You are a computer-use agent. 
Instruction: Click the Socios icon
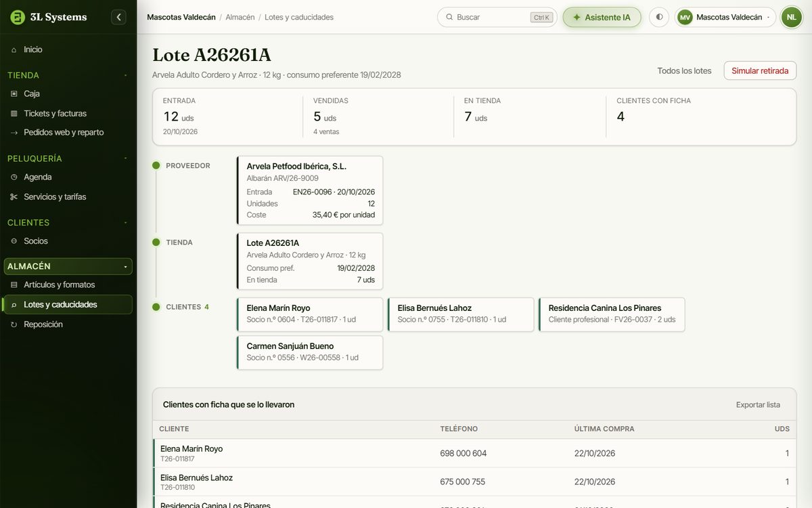[x=14, y=240]
